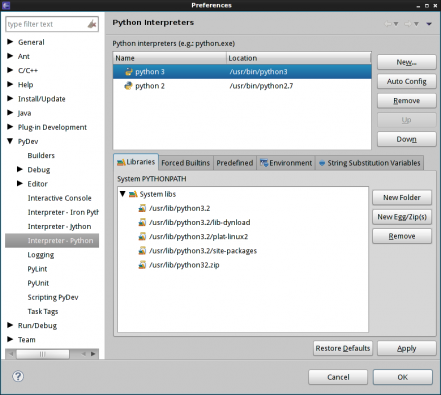Click the Remove library button

(x=402, y=236)
